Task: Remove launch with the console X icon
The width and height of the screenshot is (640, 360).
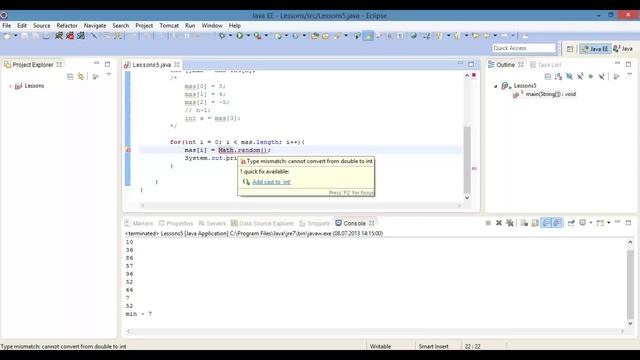Action: tap(498, 223)
